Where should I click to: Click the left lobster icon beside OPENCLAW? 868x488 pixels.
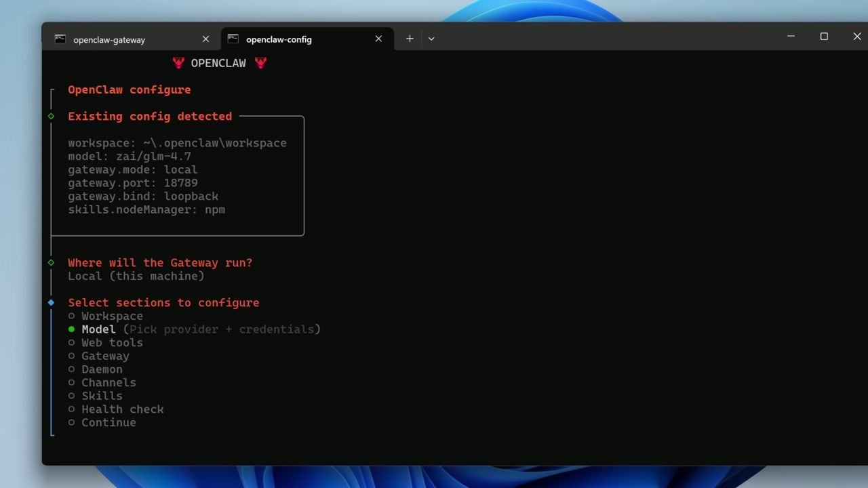coord(178,63)
